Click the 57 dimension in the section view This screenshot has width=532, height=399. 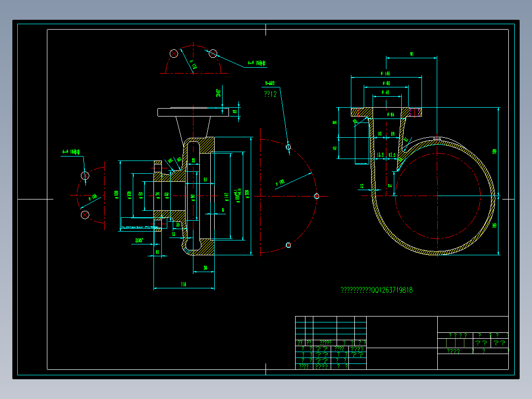pyautogui.click(x=206, y=180)
